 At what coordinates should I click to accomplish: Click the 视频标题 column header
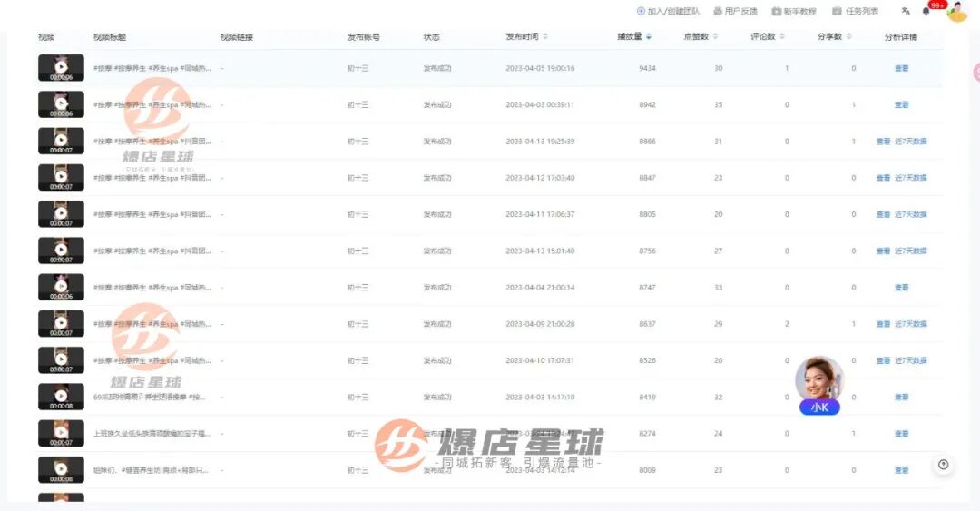tap(110, 37)
